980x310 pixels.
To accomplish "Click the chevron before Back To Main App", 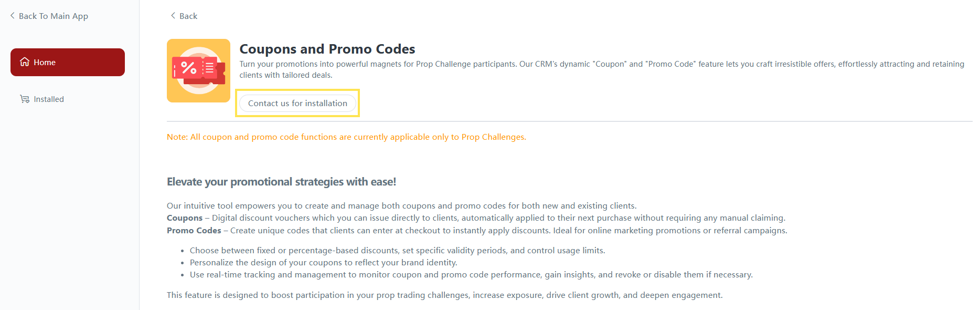I will (x=13, y=16).
